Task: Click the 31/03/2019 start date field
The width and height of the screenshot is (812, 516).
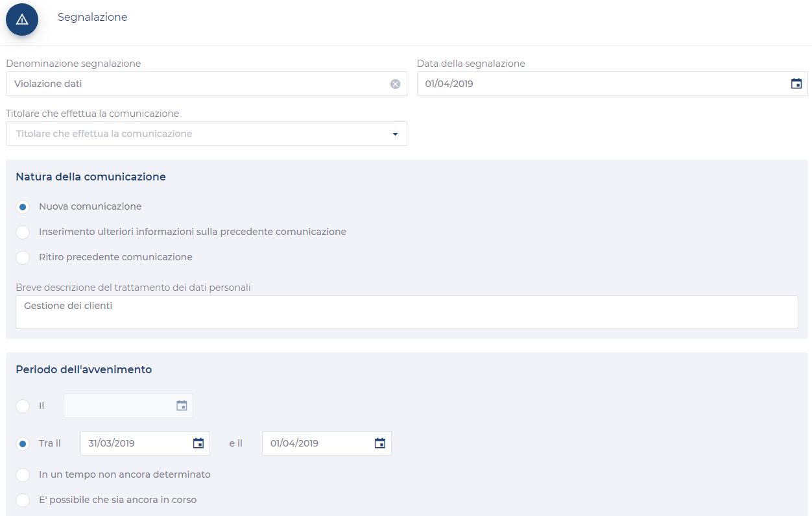Action: 136,443
